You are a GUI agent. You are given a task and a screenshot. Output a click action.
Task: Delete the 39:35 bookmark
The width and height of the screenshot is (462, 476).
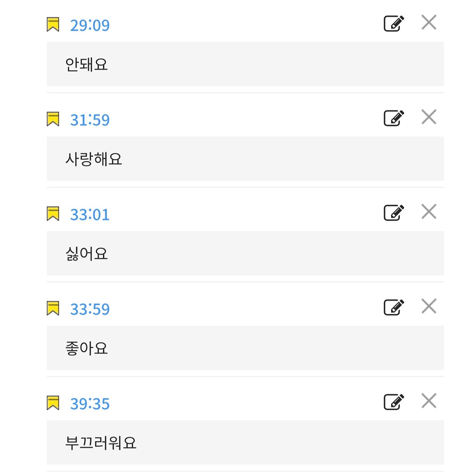coord(429,401)
